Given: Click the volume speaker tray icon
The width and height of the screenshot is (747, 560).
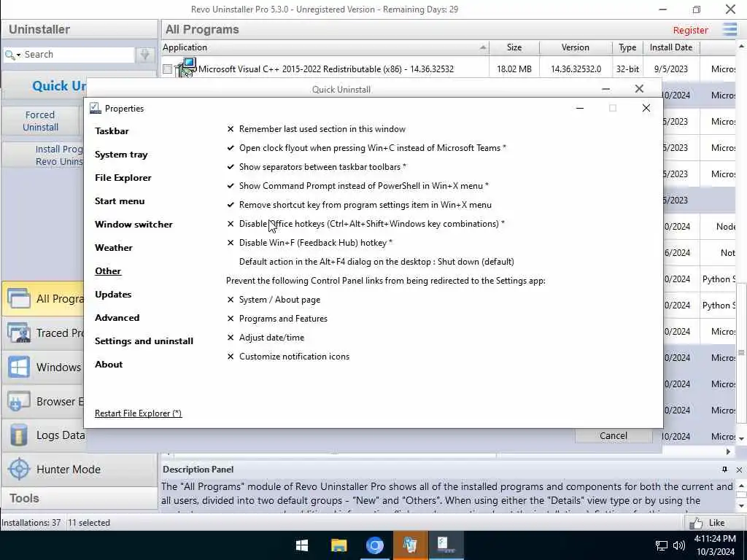Looking at the screenshot, I should pos(679,545).
